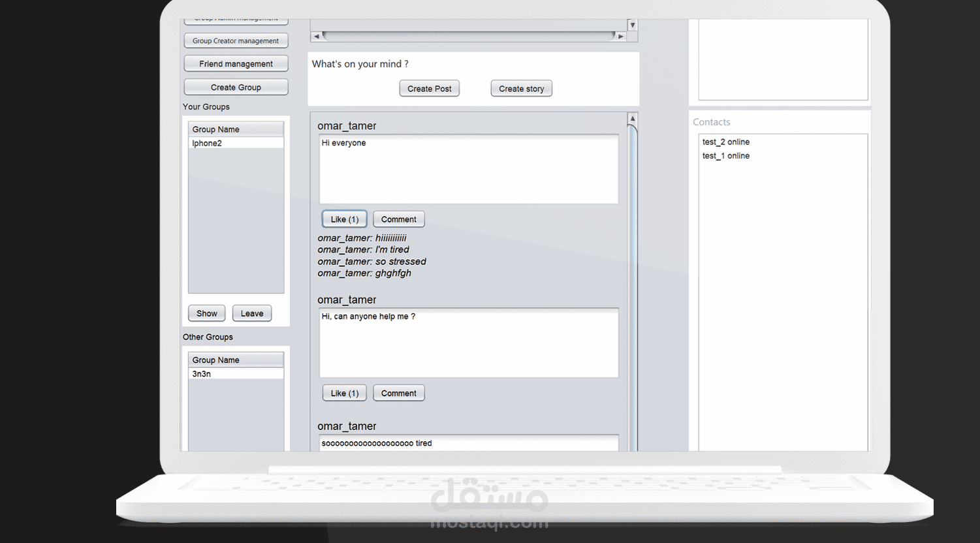Click the Create Group button
Screen dimensions: 980x543
pyautogui.click(x=236, y=87)
